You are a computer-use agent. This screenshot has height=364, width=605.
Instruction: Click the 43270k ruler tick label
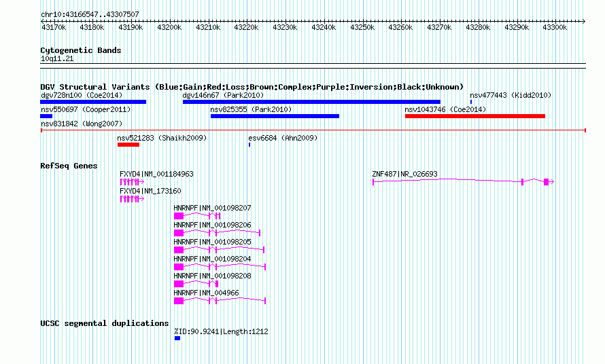(x=439, y=28)
